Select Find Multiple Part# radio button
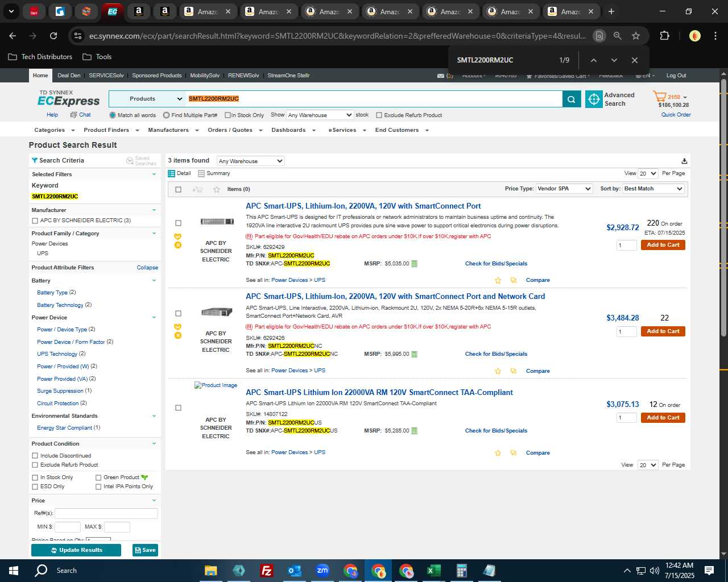 coord(166,115)
